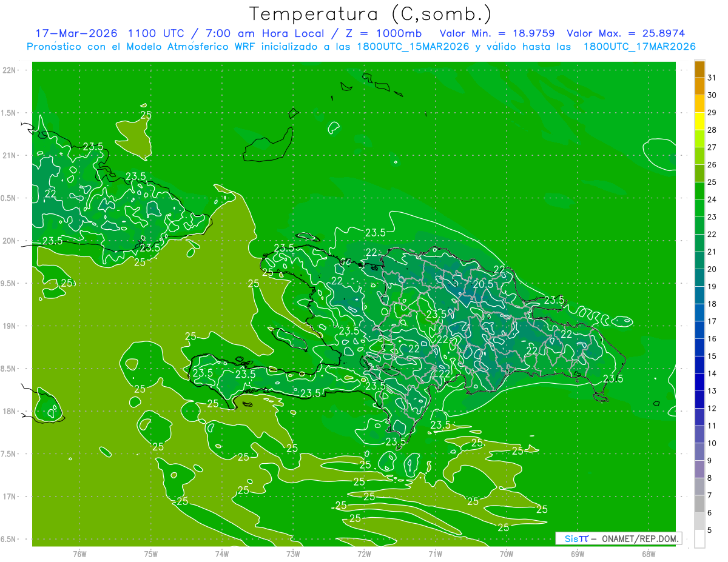Image resolution: width=728 pixels, height=562 pixels.
Task: Click the "20" value on the color scale
Action: [712, 269]
